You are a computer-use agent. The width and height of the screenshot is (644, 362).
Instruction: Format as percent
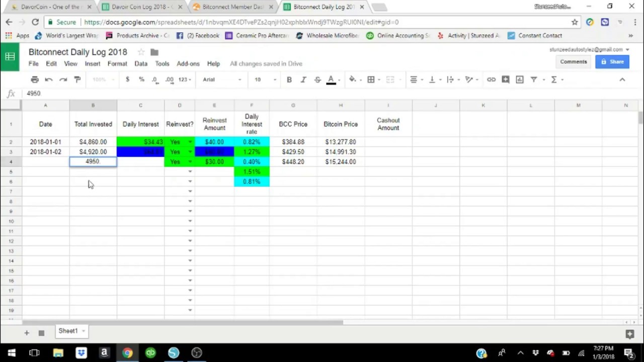tap(141, 79)
